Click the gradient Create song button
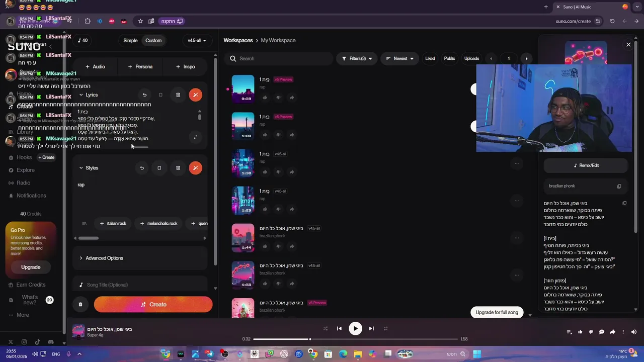Screen dimensions: 644x362 pyautogui.click(x=153, y=304)
